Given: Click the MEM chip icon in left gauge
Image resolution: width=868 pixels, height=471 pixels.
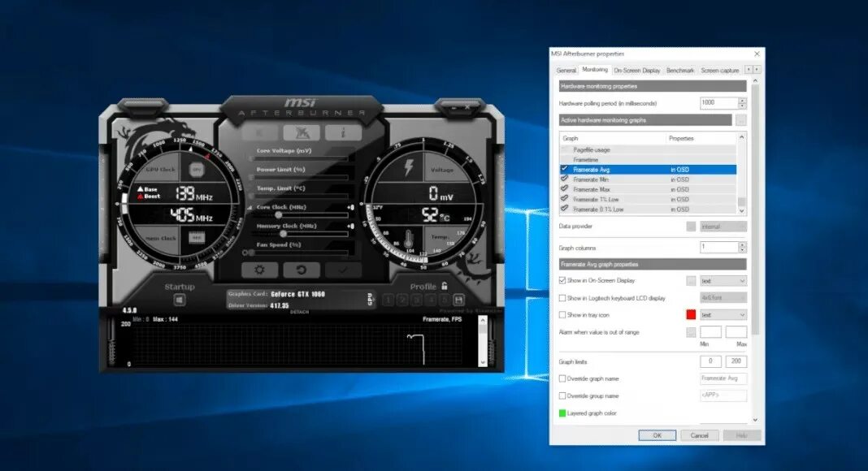Looking at the screenshot, I should (x=197, y=238).
